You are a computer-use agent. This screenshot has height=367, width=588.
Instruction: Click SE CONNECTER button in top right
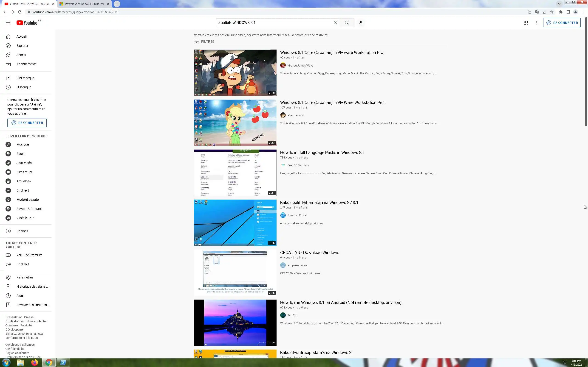(562, 22)
